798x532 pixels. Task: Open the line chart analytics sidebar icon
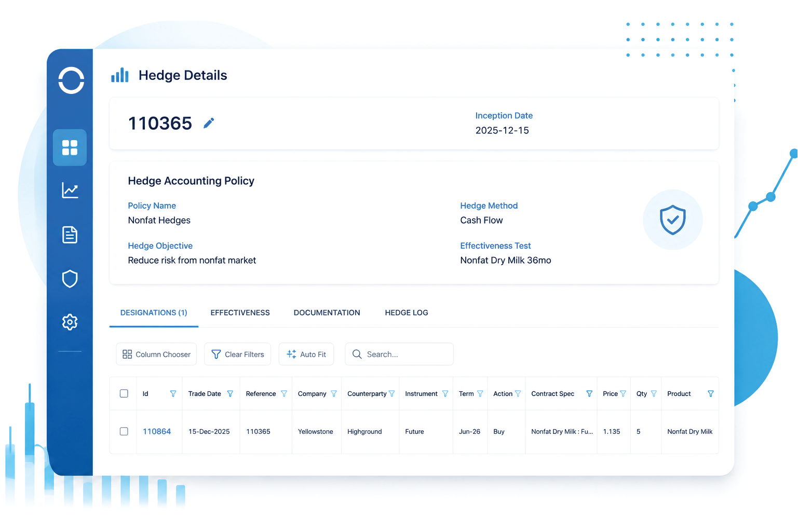pyautogui.click(x=70, y=190)
